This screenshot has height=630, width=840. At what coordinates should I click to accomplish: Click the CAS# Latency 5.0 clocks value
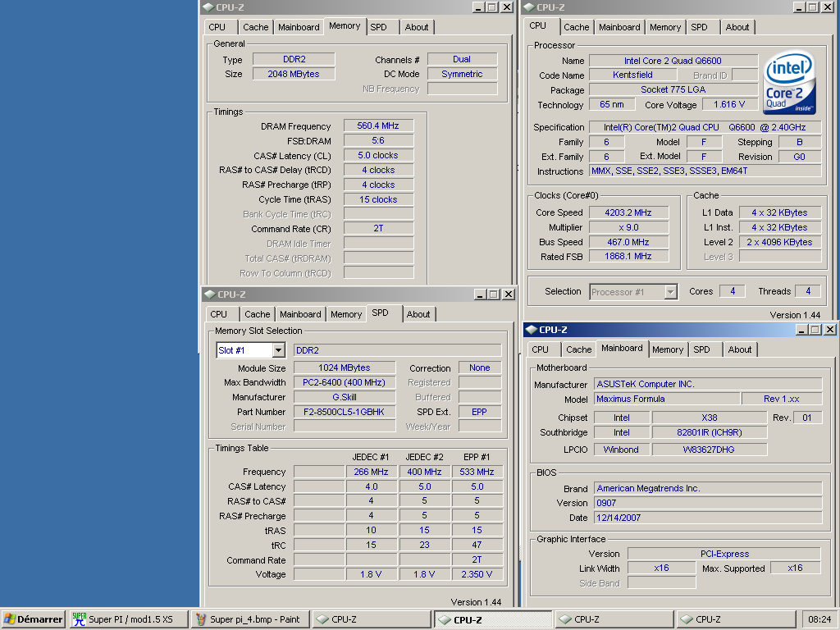click(378, 155)
